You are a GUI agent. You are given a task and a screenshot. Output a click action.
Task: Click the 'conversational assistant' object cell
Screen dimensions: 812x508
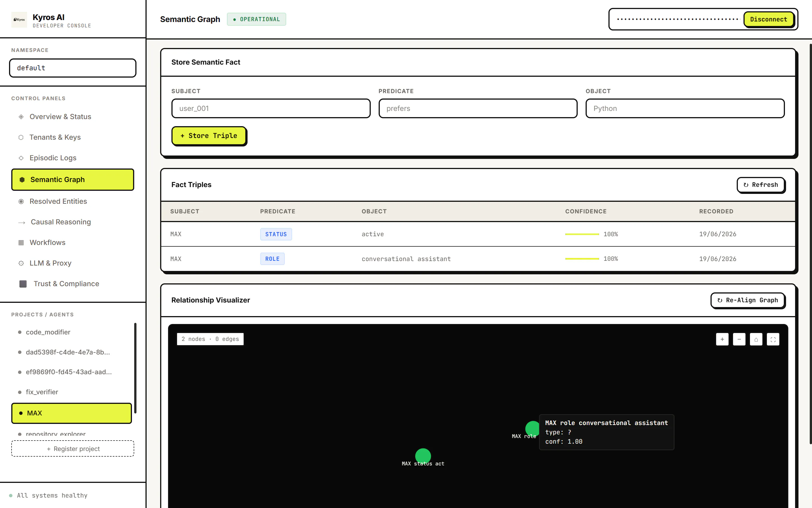pyautogui.click(x=406, y=259)
